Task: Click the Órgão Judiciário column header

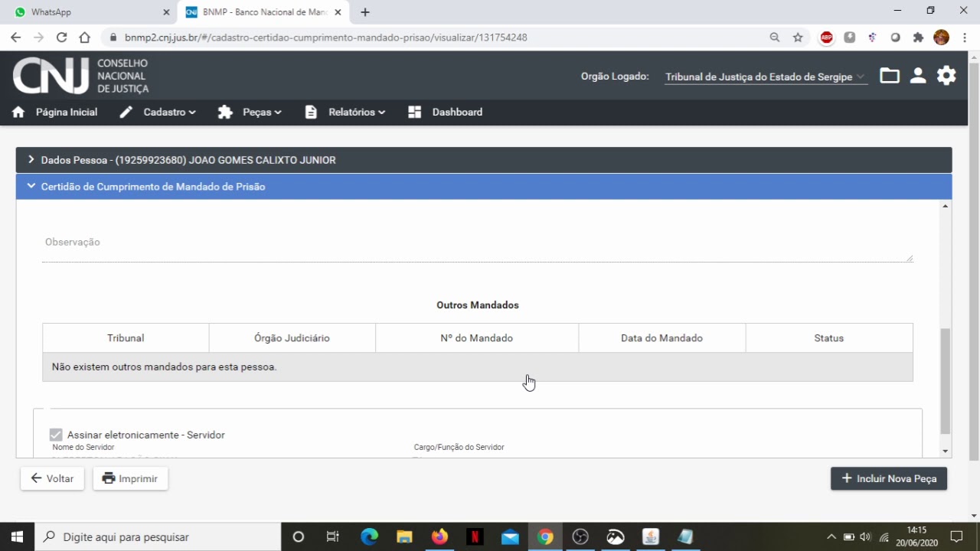Action: 292,337
